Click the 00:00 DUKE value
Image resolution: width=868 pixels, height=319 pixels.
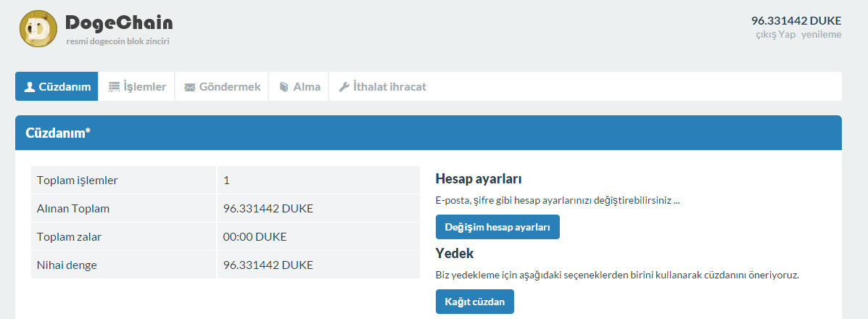coord(255,237)
